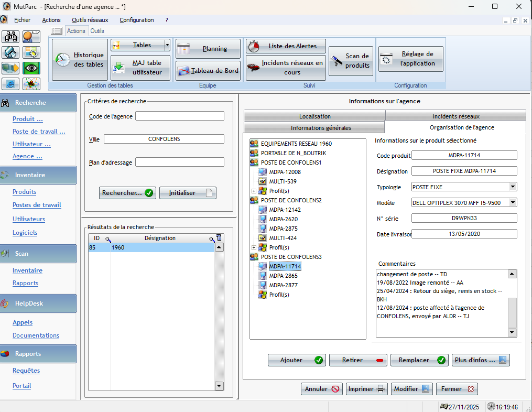The image size is (532, 412).
Task: Select MDPA-2865 in the agency tree
Action: 283,276
